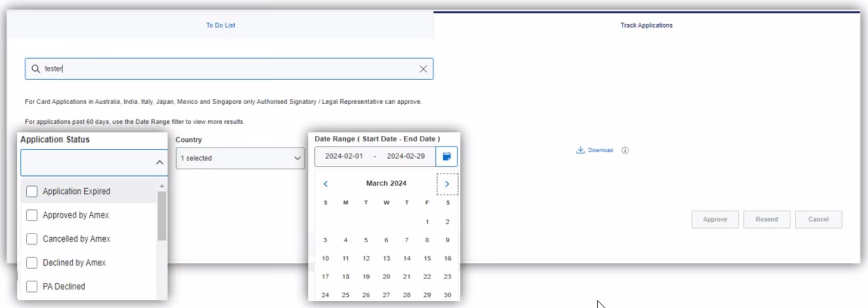The image size is (868, 308).
Task: Check the Application Expired checkbox
Action: coord(32,191)
